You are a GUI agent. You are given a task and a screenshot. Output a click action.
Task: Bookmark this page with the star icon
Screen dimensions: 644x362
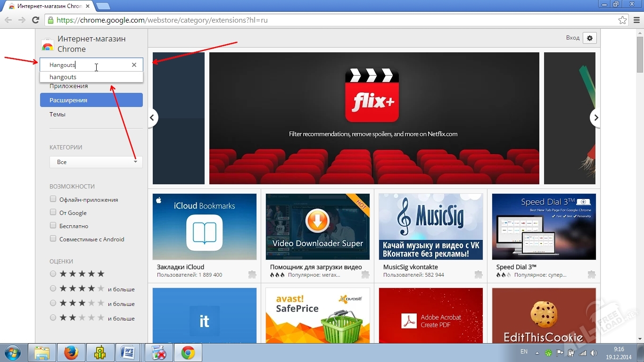click(622, 20)
